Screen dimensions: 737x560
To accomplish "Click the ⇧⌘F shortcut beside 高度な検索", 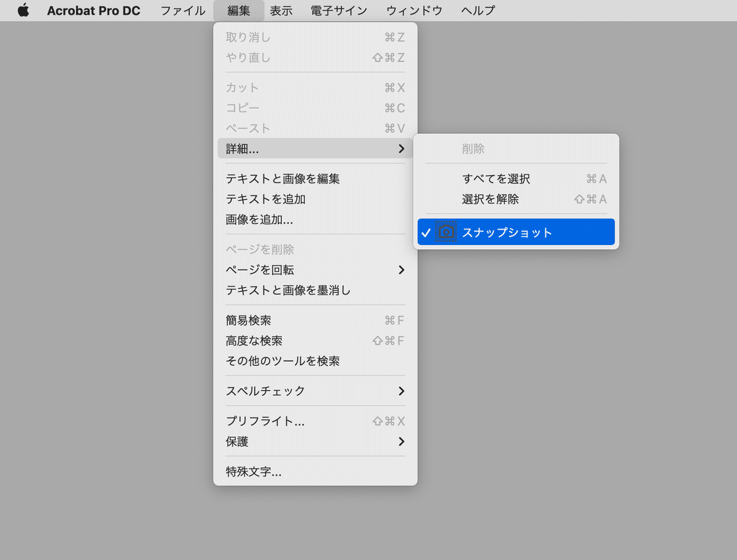I will pyautogui.click(x=389, y=341).
